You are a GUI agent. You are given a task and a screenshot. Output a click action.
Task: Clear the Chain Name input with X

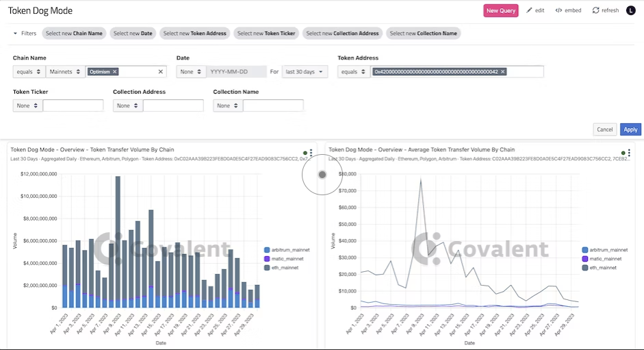click(161, 71)
